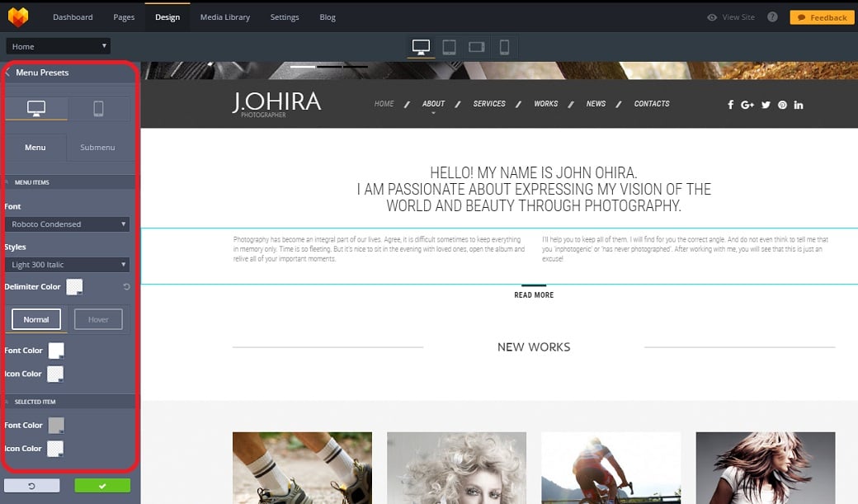Click the help question mark icon

click(x=772, y=17)
